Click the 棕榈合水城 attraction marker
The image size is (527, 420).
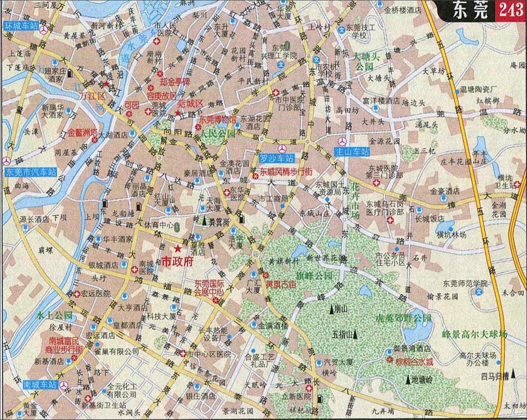[390, 360]
